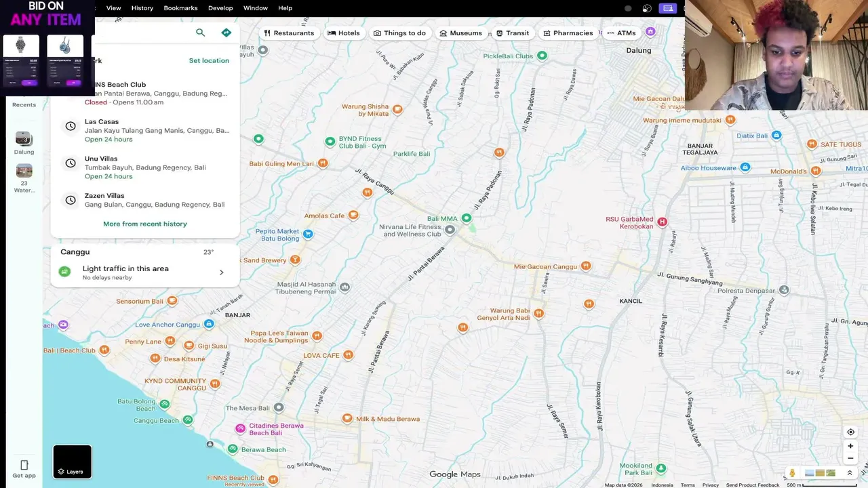Open the Unu Villas recent entry

145,167
